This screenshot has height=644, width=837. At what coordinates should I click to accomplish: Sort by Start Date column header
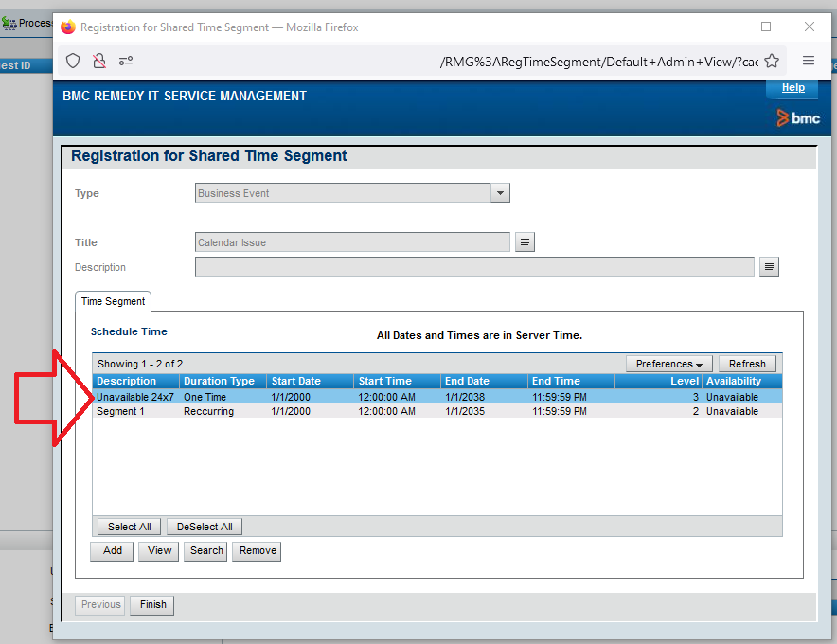click(311, 381)
